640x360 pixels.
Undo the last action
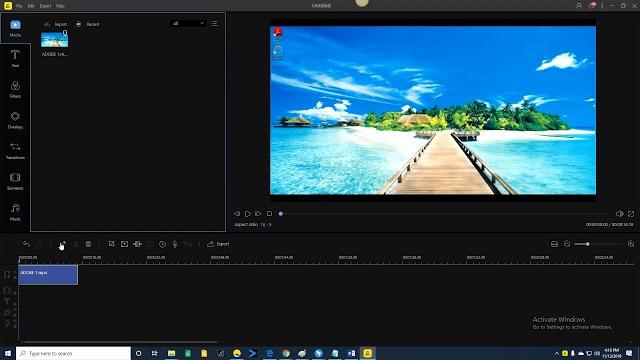click(x=26, y=244)
